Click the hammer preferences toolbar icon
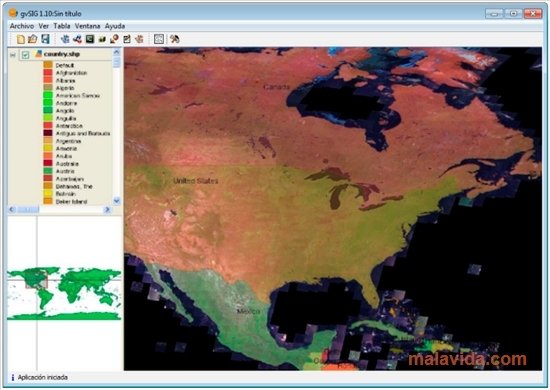Screen dimensions: 550x390 174,39
